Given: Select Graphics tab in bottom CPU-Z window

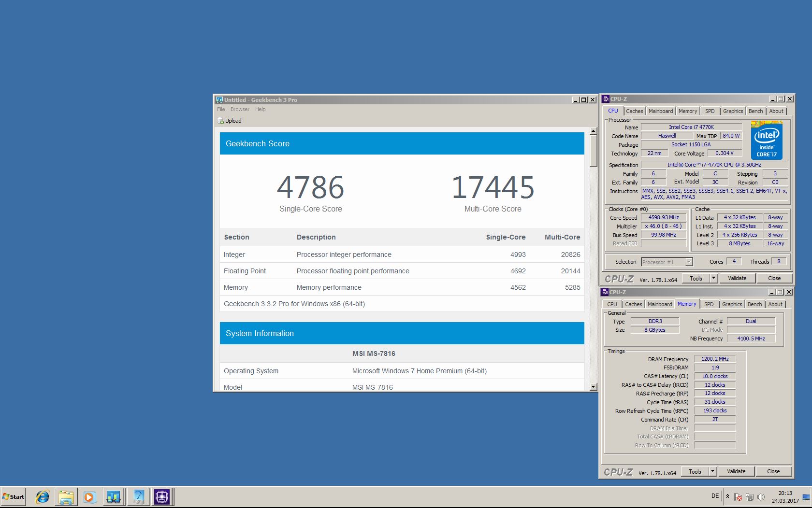Looking at the screenshot, I should 732,304.
